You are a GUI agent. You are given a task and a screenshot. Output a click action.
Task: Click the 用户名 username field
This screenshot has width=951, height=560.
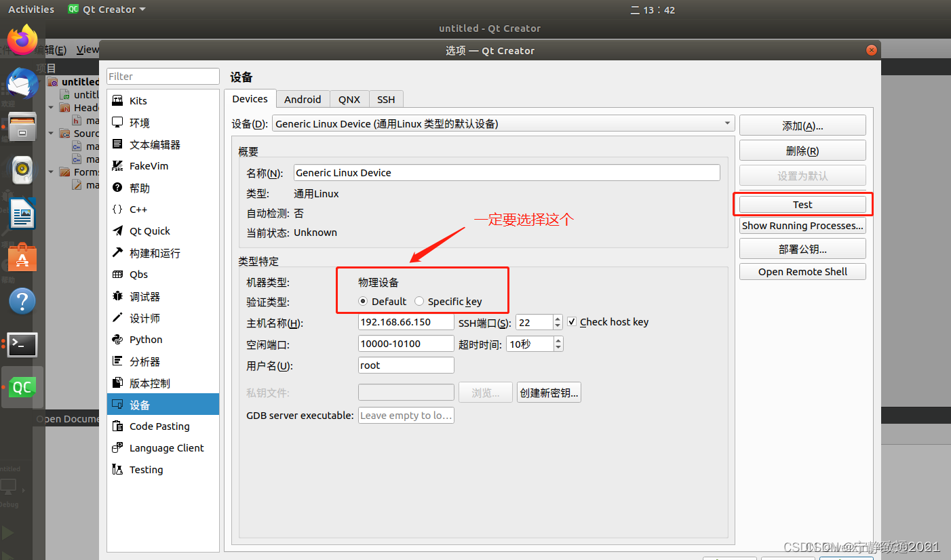[406, 365]
